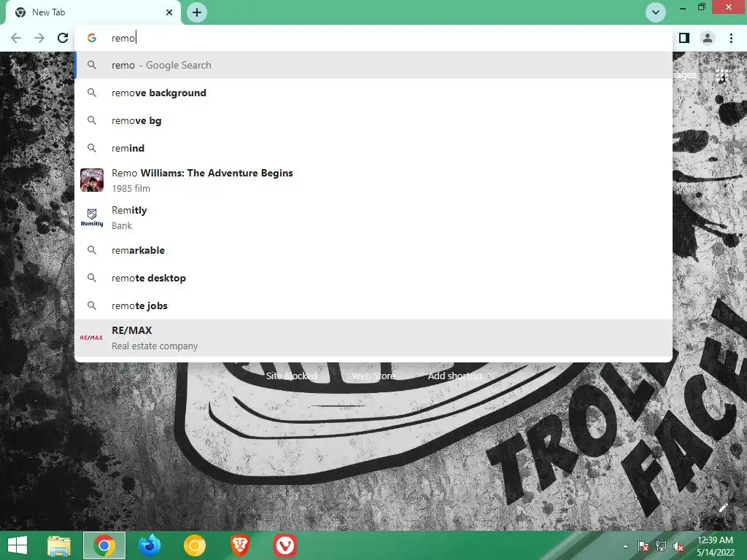Choose the 'remind' suggestion
The width and height of the screenshot is (747, 560).
tap(373, 148)
